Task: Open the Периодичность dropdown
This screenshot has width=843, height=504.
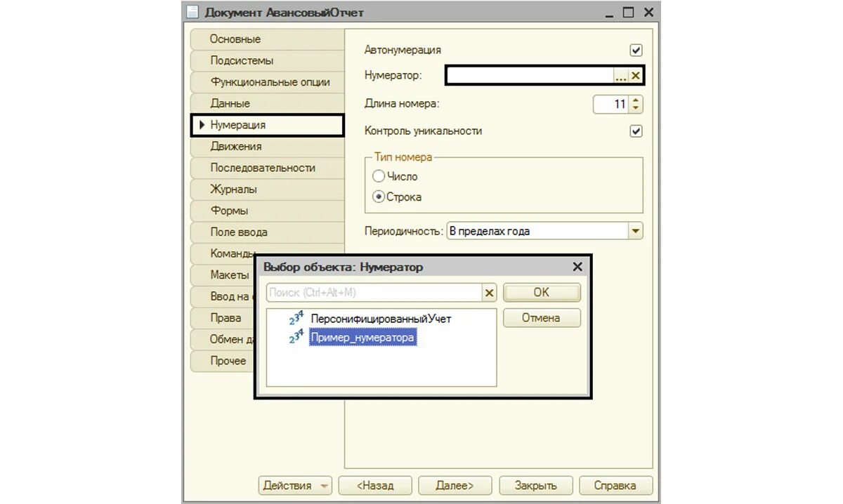Action: 635,231
